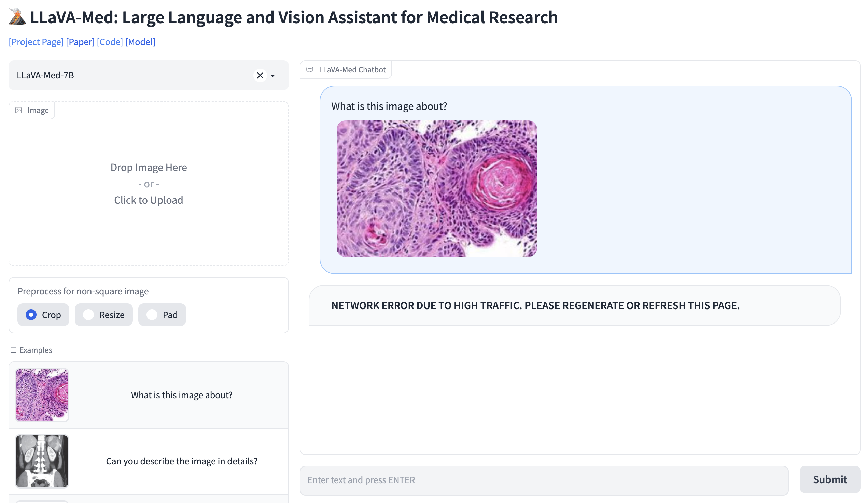This screenshot has width=868, height=503.
Task: Click the chat bubble icon near Chatbot label
Action: click(310, 70)
